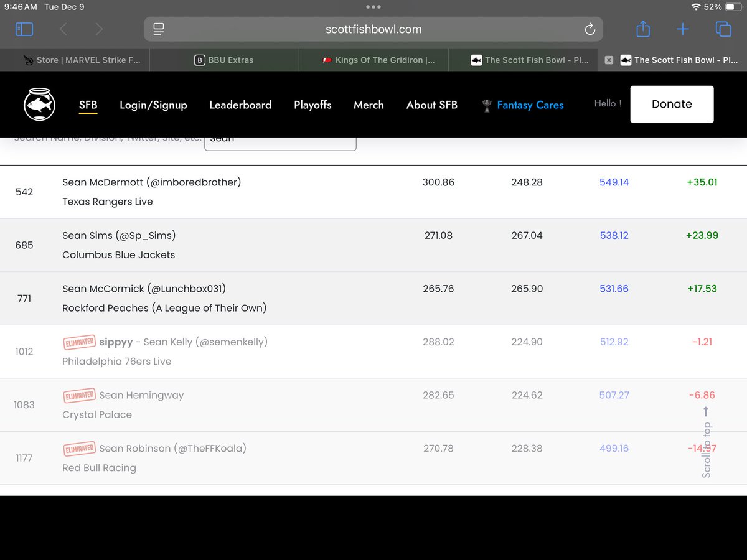Click the -1.21 margin value
747x560 pixels.
click(x=702, y=342)
